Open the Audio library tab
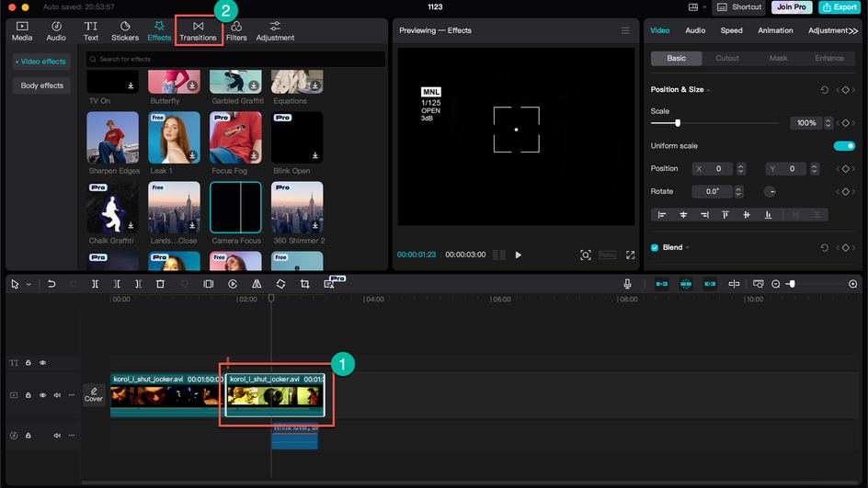Image resolution: width=868 pixels, height=488 pixels. tap(56, 31)
